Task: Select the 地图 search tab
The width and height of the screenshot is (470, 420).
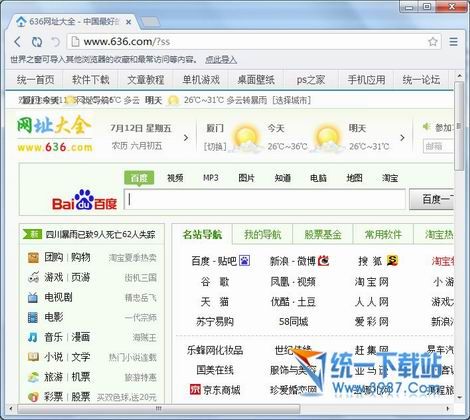Action: click(354, 178)
